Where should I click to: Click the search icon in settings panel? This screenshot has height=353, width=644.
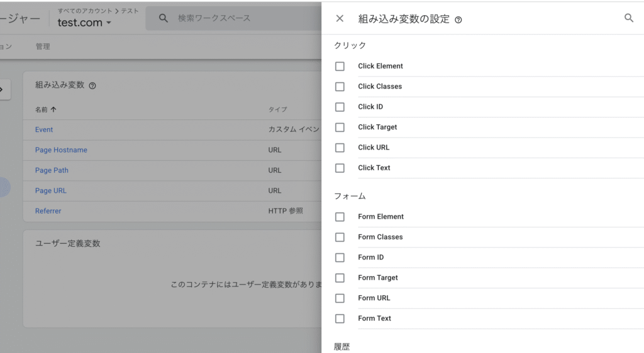[x=628, y=18]
